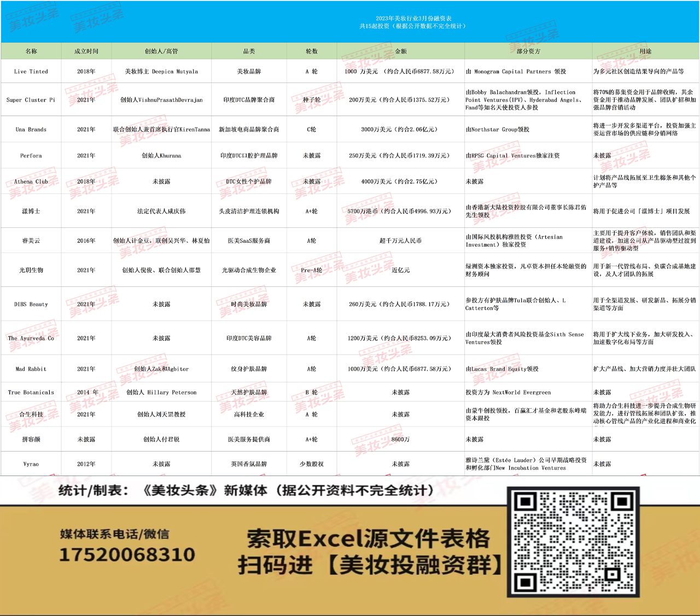Select the 品类 column header

[249, 51]
